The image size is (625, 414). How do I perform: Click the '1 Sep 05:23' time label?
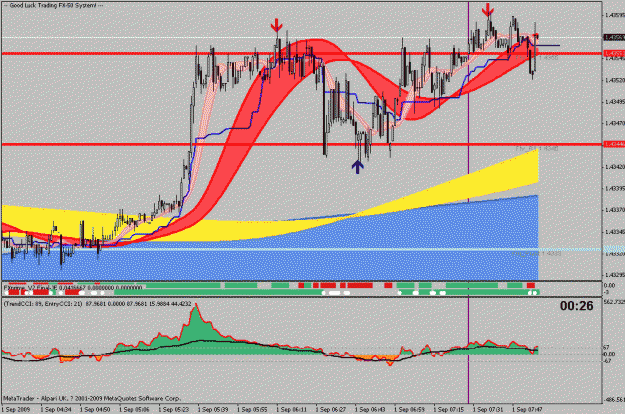(x=174, y=409)
